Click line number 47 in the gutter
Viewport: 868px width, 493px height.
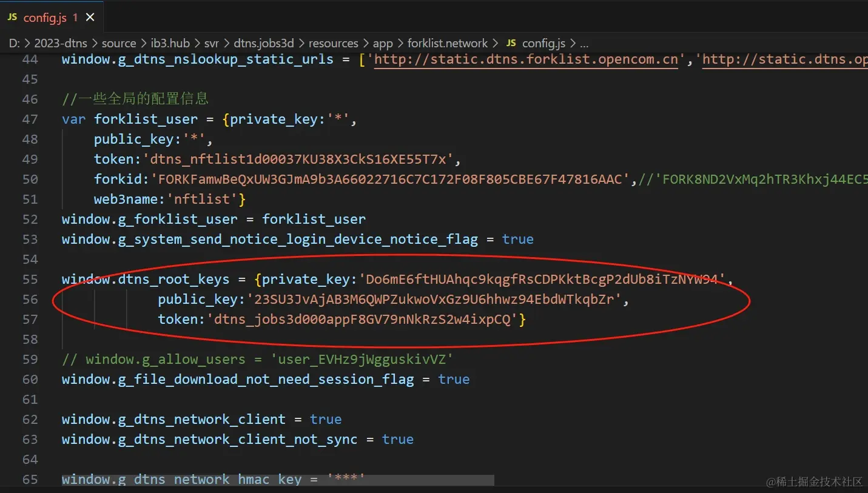point(30,119)
